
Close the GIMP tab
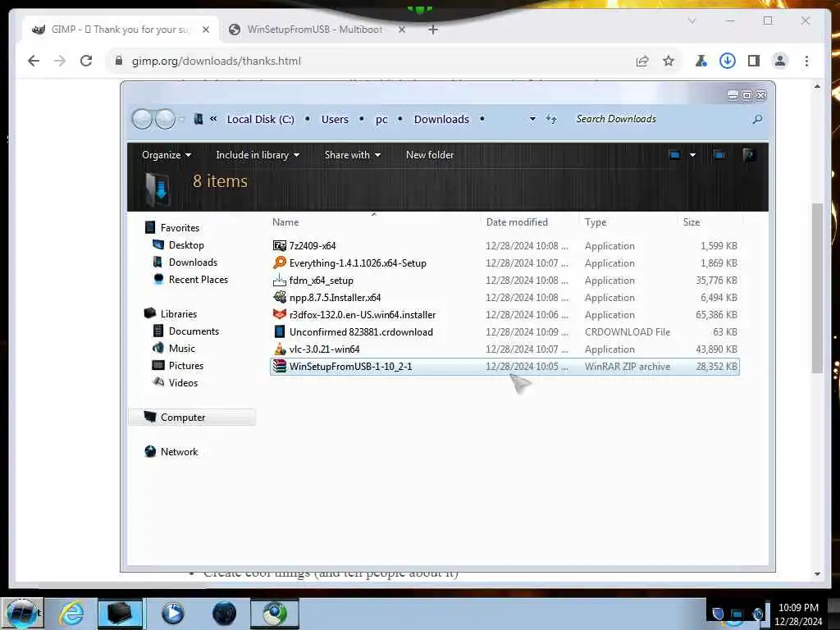point(206,30)
